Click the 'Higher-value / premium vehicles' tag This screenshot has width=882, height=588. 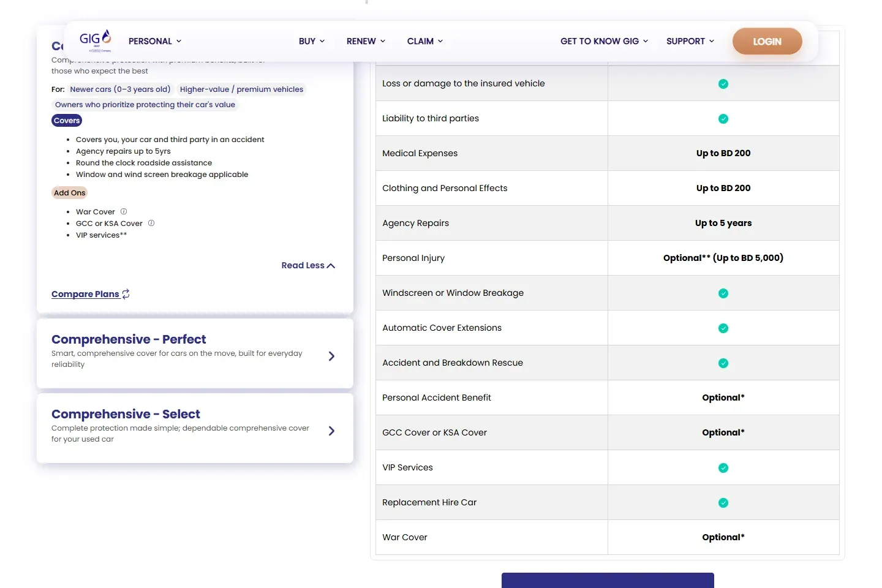tap(241, 89)
